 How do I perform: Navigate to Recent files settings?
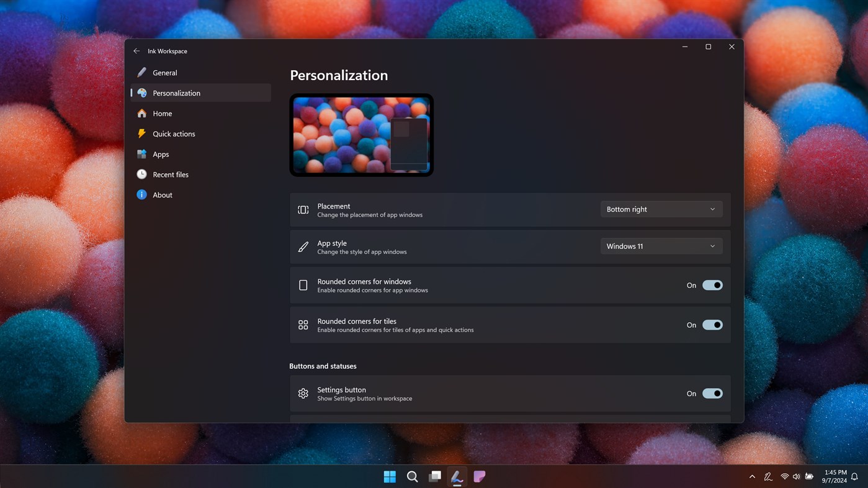tap(201, 174)
